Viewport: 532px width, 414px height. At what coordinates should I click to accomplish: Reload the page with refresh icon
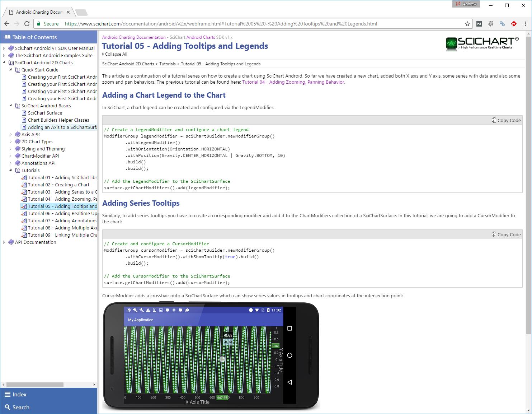click(27, 24)
